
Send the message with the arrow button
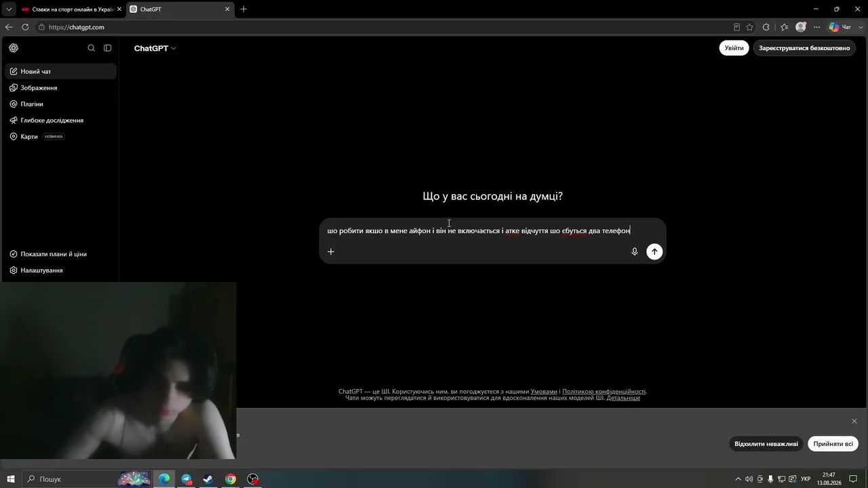point(654,251)
